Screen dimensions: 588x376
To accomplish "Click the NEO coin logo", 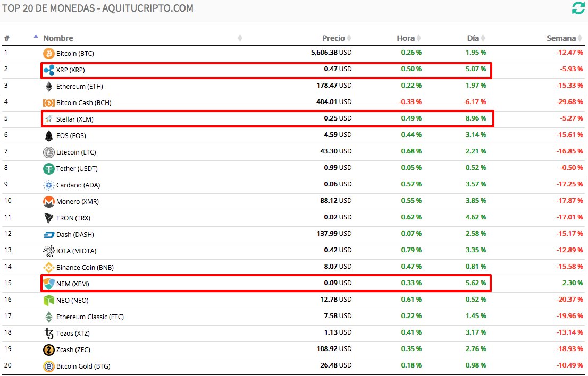I will 49,301.
